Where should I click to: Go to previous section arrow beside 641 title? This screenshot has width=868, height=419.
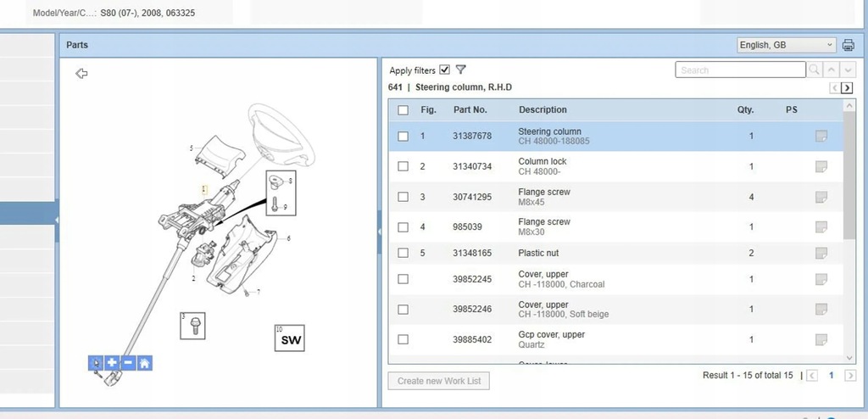(x=834, y=87)
